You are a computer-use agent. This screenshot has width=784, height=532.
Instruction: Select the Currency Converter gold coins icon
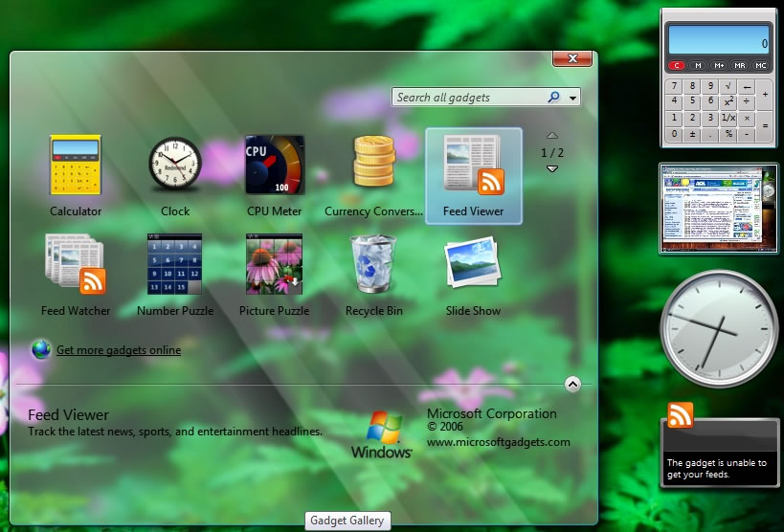[x=373, y=161]
